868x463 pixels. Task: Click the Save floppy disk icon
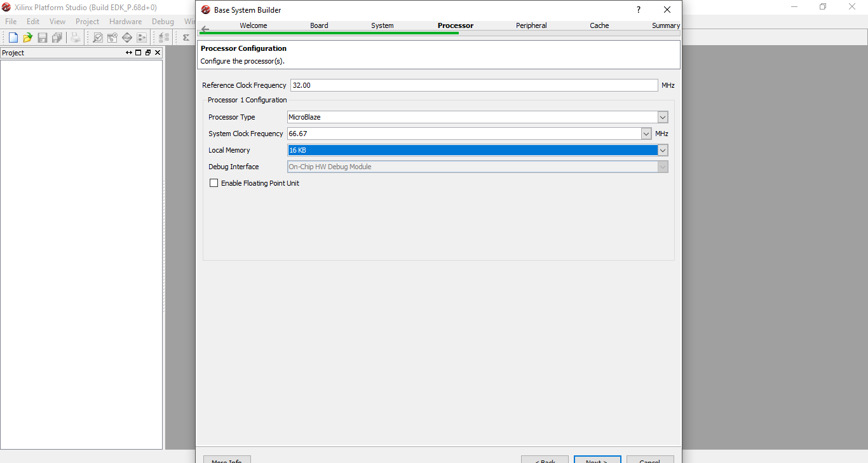[x=43, y=38]
